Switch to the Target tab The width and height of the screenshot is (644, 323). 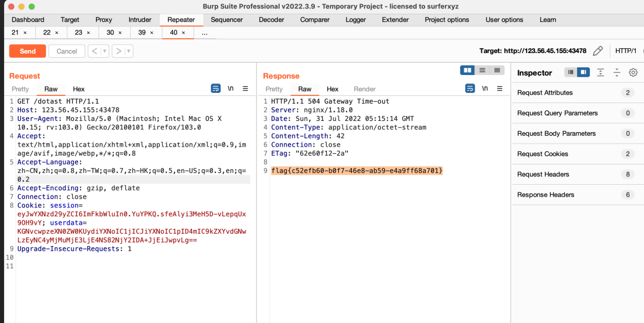tap(70, 20)
